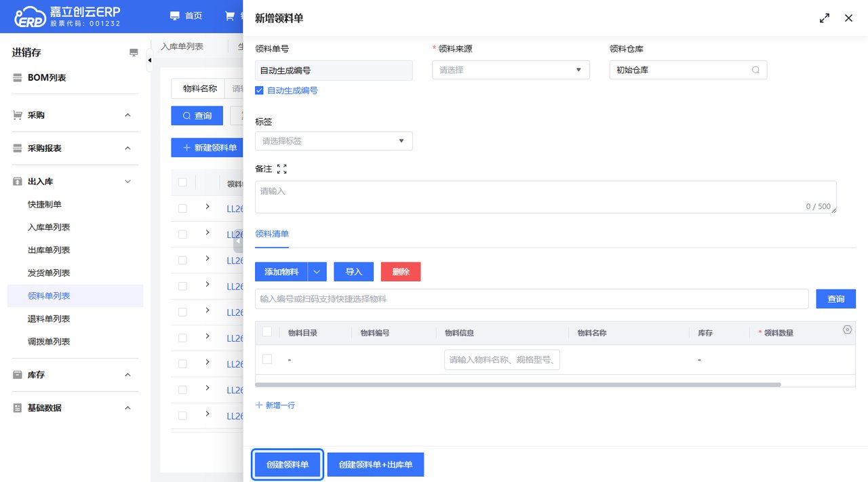Click the red 删除 button

coord(401,272)
